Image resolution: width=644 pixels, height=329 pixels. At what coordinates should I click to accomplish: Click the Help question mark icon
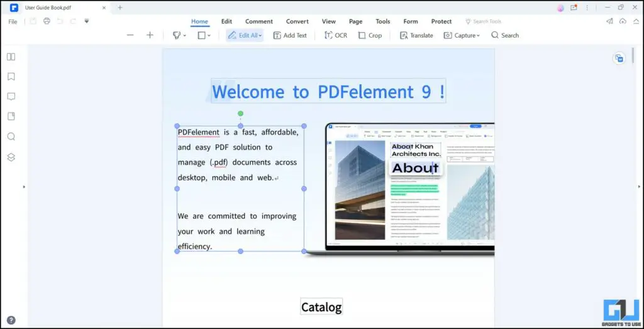pos(11,320)
